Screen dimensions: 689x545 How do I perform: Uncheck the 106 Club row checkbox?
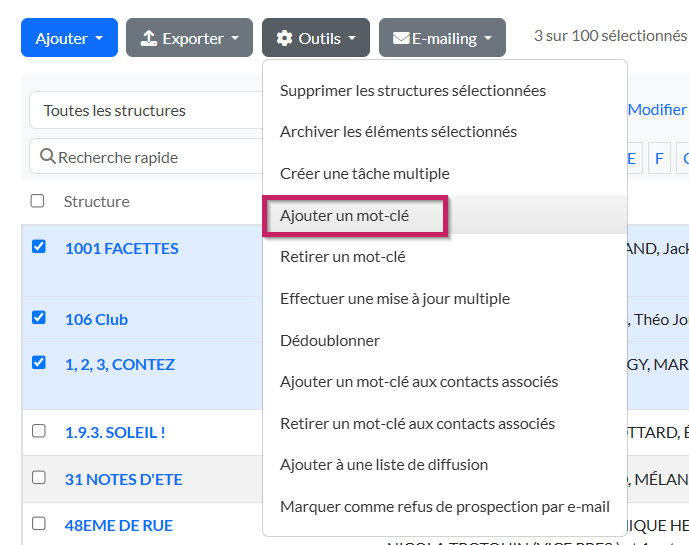pyautogui.click(x=39, y=317)
